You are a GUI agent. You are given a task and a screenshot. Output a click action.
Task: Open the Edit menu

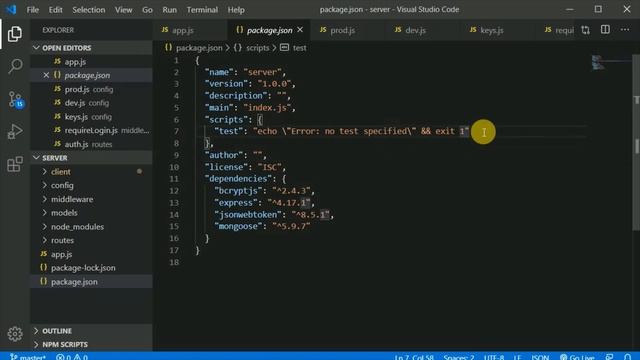56,9
